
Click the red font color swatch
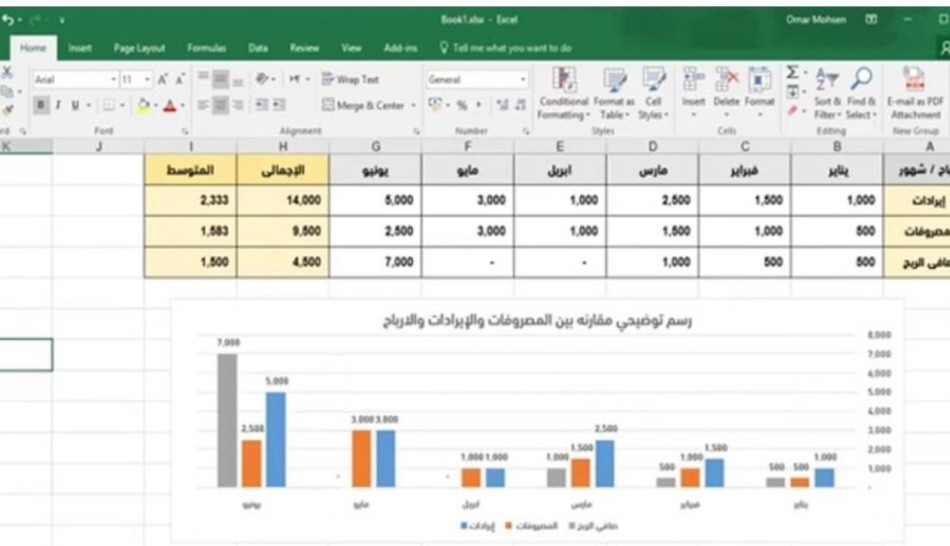169,105
